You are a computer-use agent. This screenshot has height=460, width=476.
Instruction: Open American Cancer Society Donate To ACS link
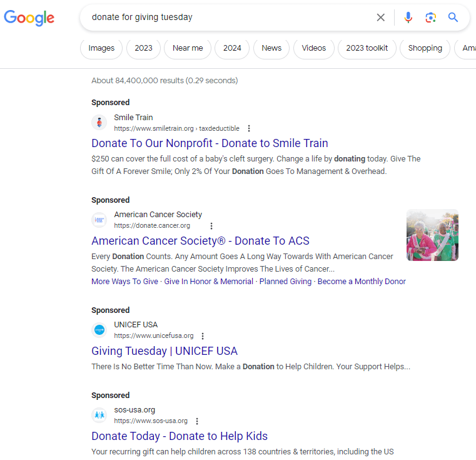pos(200,240)
